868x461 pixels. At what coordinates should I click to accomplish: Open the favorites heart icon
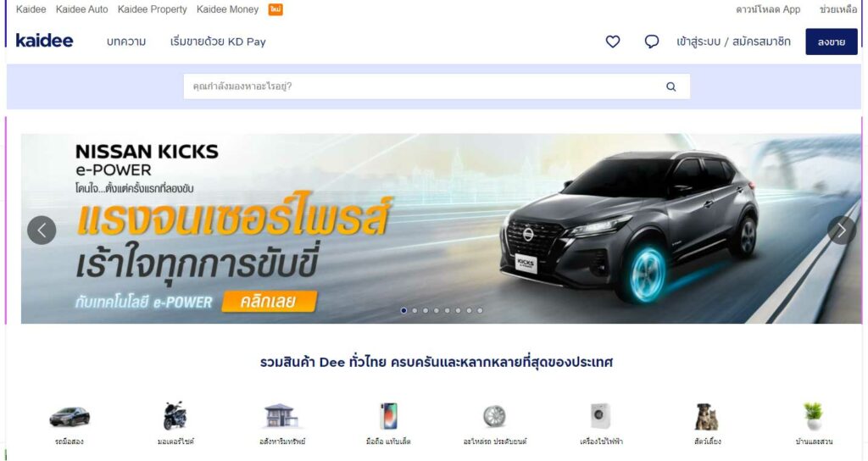[x=612, y=42]
